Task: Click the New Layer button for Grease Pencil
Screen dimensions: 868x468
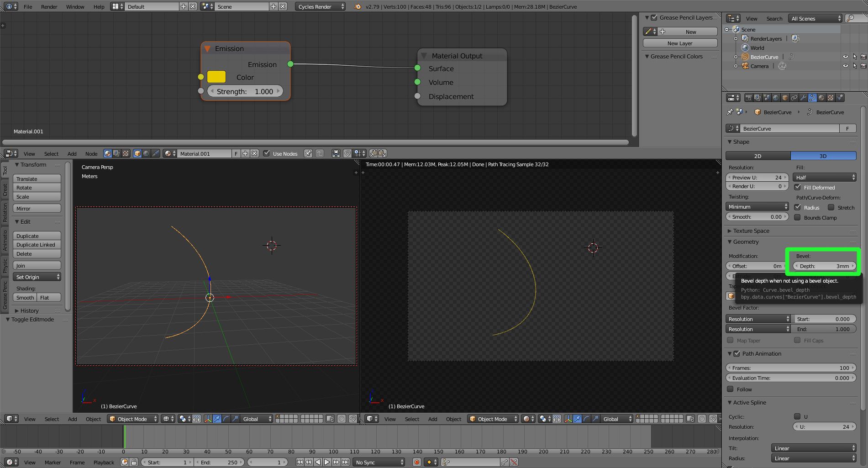Action: point(680,43)
